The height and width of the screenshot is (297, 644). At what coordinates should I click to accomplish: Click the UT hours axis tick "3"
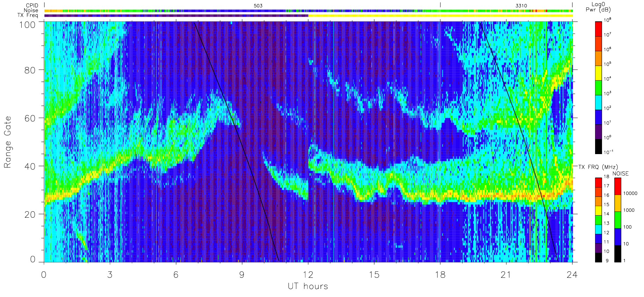(110, 275)
